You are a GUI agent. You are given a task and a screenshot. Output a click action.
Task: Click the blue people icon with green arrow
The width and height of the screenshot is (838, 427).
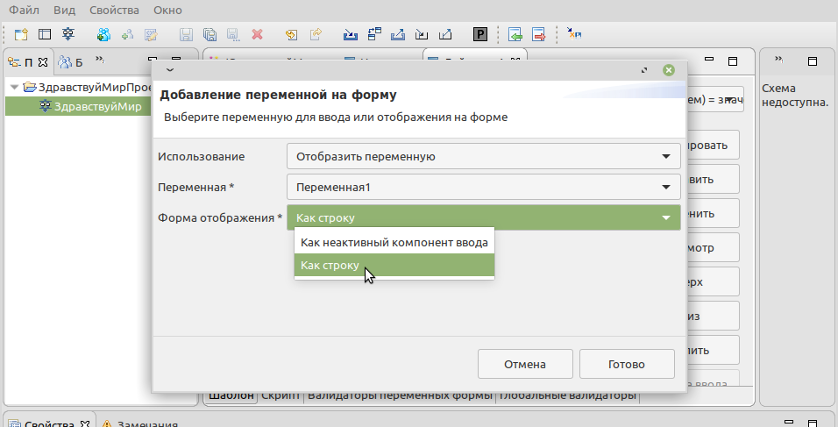pyautogui.click(x=104, y=35)
